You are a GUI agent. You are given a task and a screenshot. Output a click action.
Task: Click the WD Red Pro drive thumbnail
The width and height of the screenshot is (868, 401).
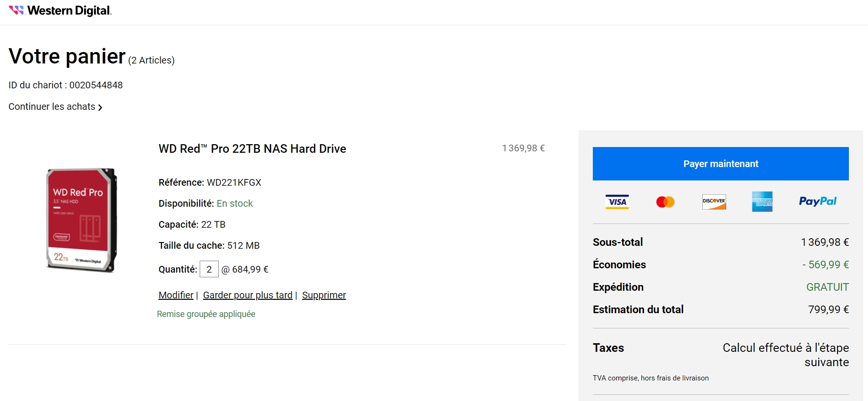click(x=82, y=220)
